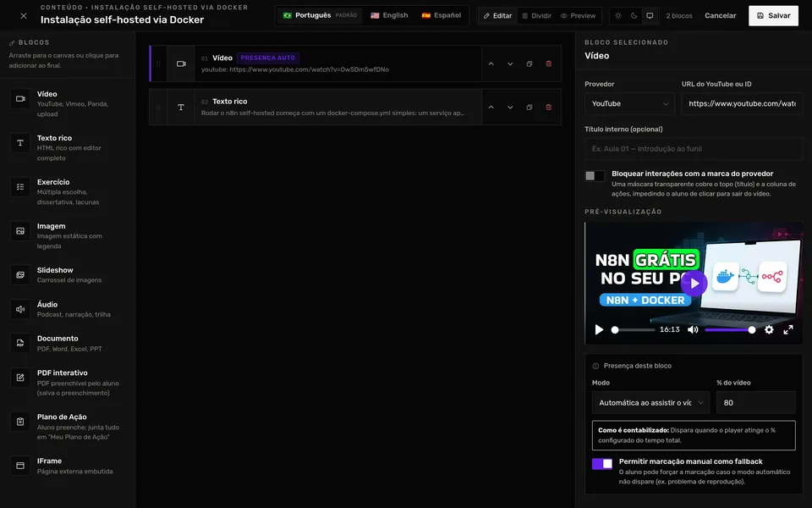Viewport: 812px width, 508px height.
Task: Focus the Título interno field
Action: 694,149
